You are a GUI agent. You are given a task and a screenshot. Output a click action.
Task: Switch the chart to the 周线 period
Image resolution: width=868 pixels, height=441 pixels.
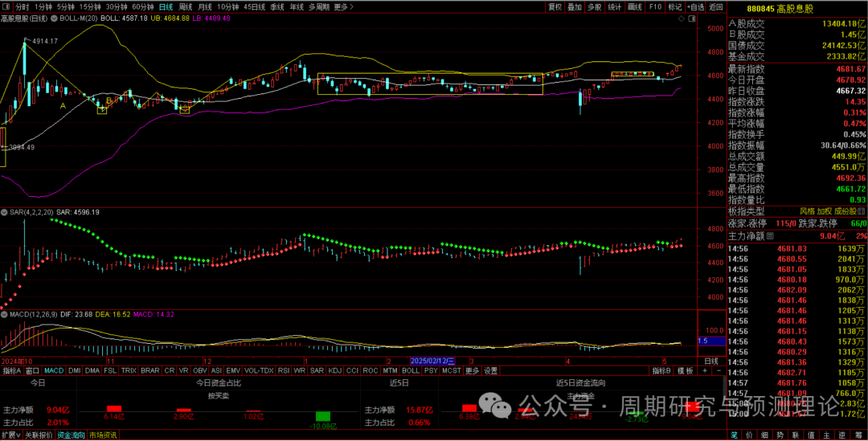[x=185, y=6]
